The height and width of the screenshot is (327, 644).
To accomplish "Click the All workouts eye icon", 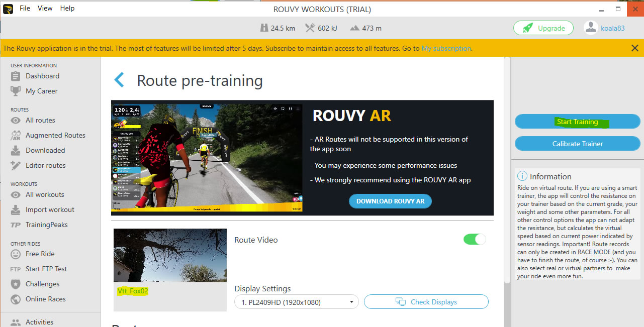I will 16,194.
